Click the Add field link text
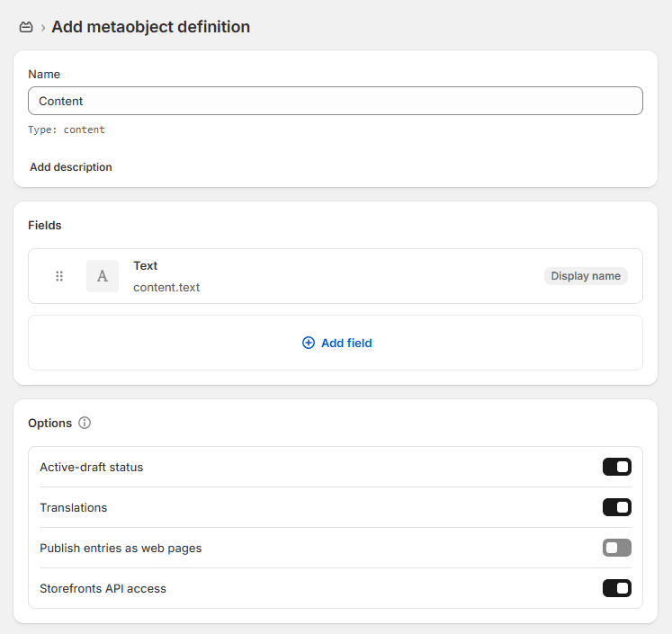Viewport: 672px width, 634px height. (346, 343)
